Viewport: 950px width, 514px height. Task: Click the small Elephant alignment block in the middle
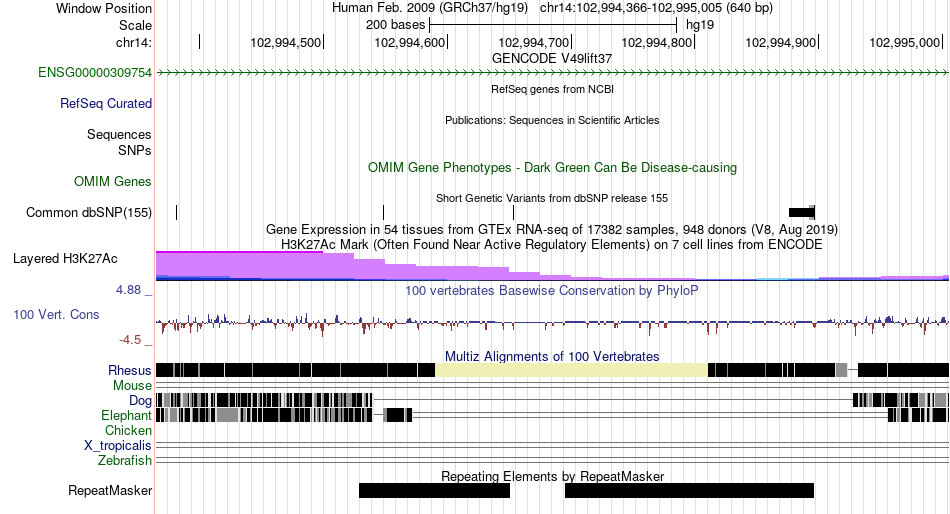point(398,415)
